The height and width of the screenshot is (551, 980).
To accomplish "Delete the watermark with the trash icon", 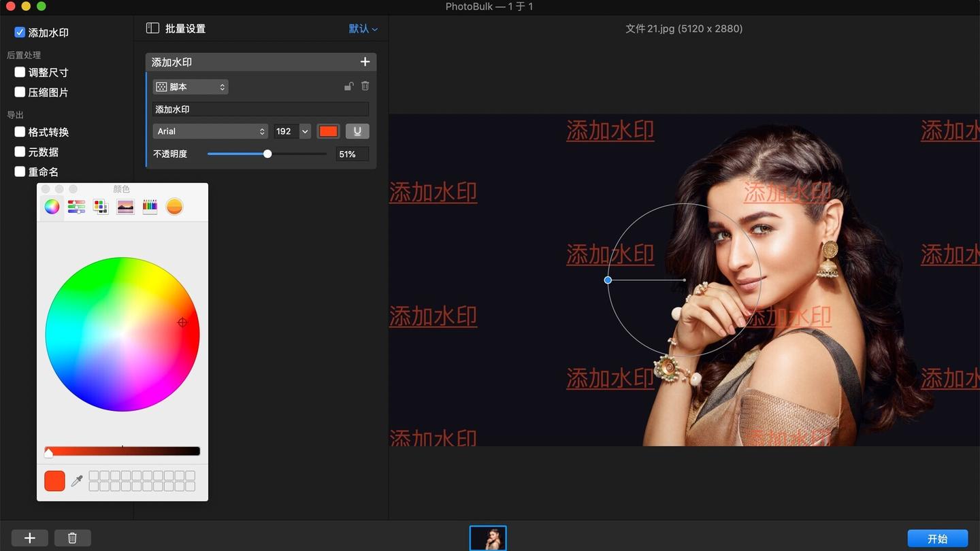I will pos(365,86).
